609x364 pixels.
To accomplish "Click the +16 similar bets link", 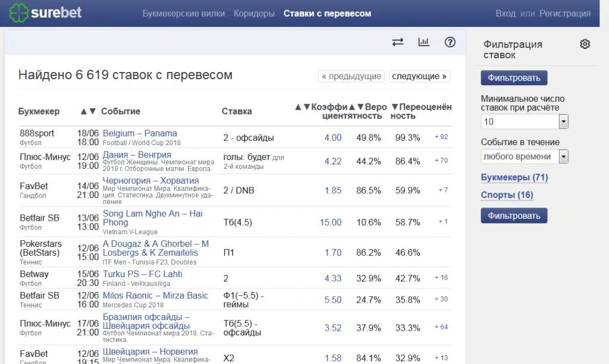I will pyautogui.click(x=441, y=277).
